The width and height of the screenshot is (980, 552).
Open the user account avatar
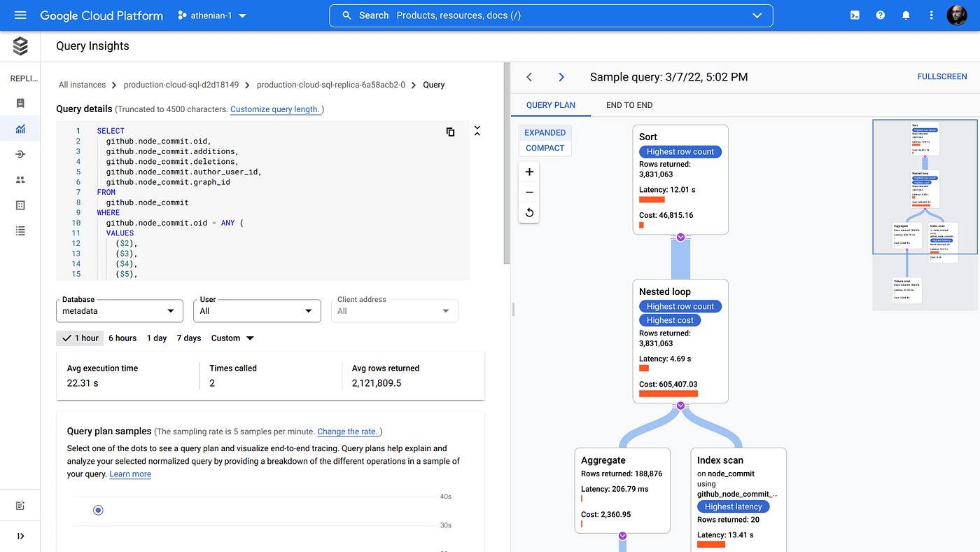tap(957, 15)
